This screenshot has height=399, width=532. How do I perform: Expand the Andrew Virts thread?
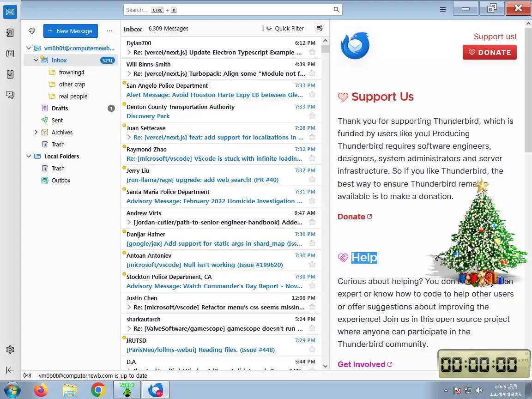129,222
